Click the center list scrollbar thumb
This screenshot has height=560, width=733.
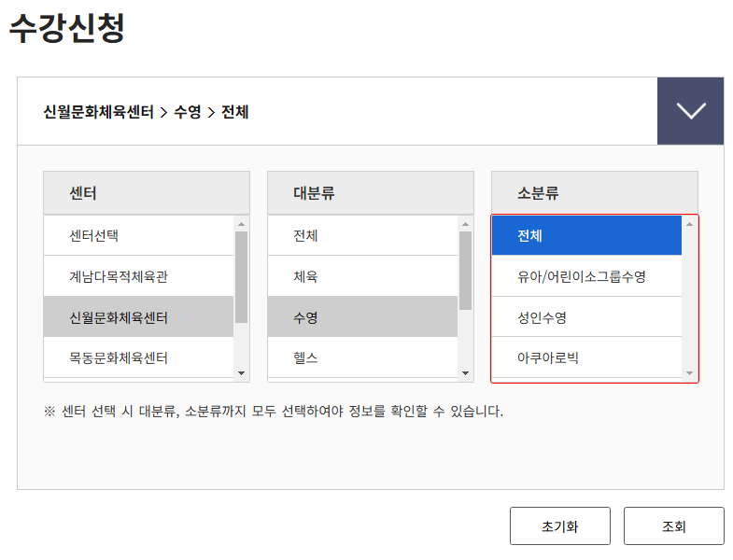pyautogui.click(x=241, y=277)
